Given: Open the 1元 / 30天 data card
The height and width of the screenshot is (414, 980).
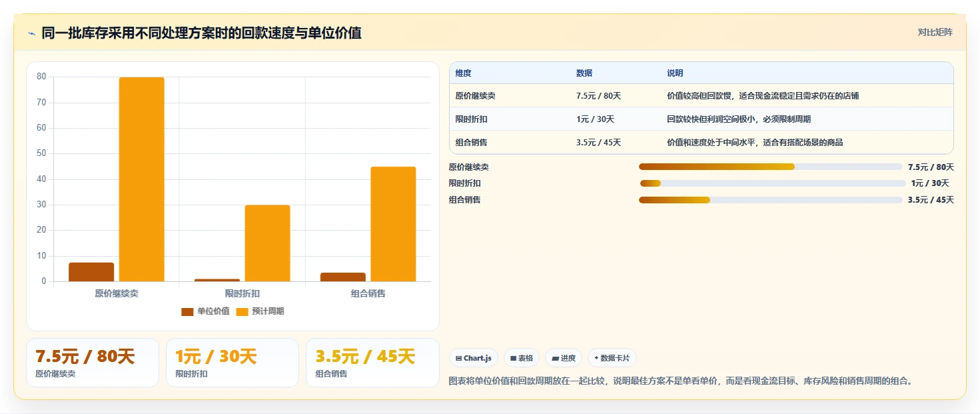Looking at the screenshot, I should [x=233, y=363].
